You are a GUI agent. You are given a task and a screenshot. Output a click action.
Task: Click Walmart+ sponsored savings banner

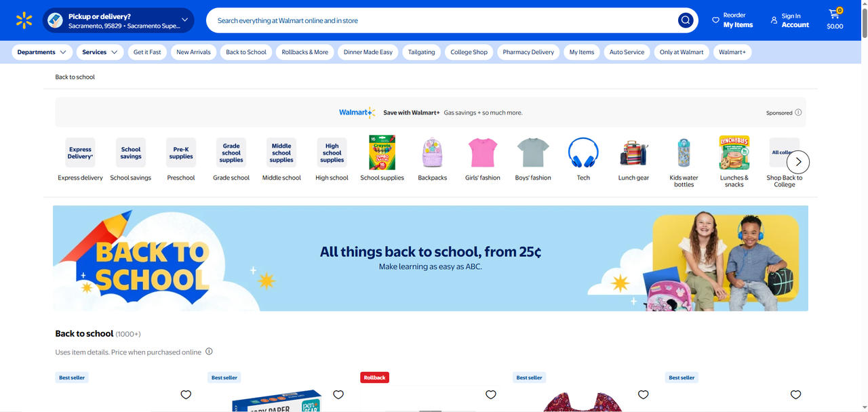(431, 112)
